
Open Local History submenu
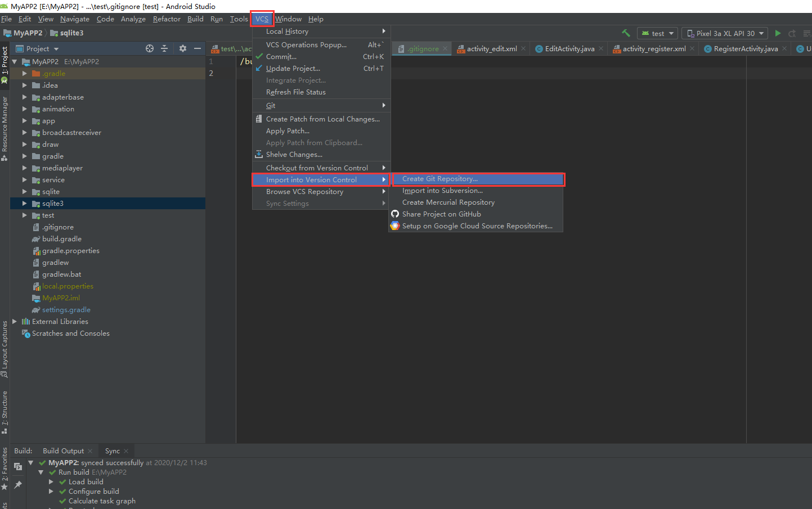pyautogui.click(x=321, y=31)
